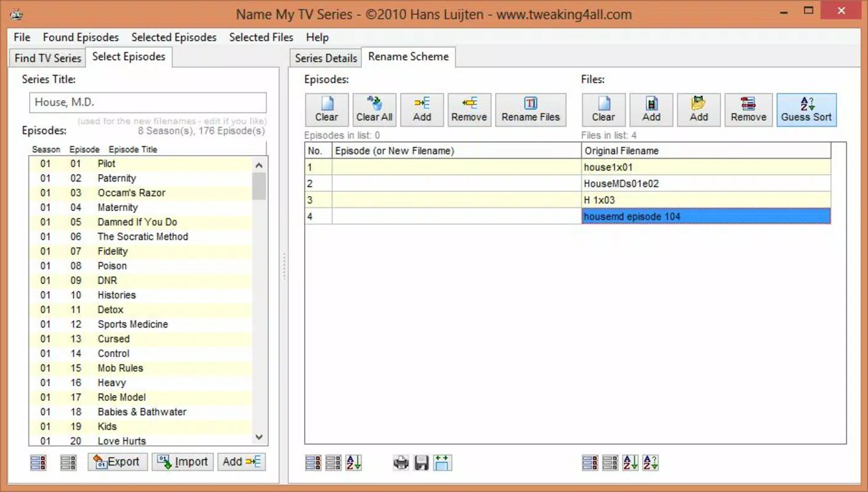Select the Mob Rules episode
The width and height of the screenshot is (868, 492).
(141, 368)
